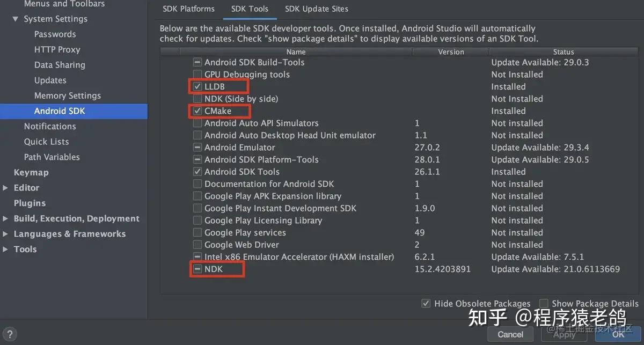Switch to the SDK Platforms tab
Screen dimensions: 644x345
[188, 9]
